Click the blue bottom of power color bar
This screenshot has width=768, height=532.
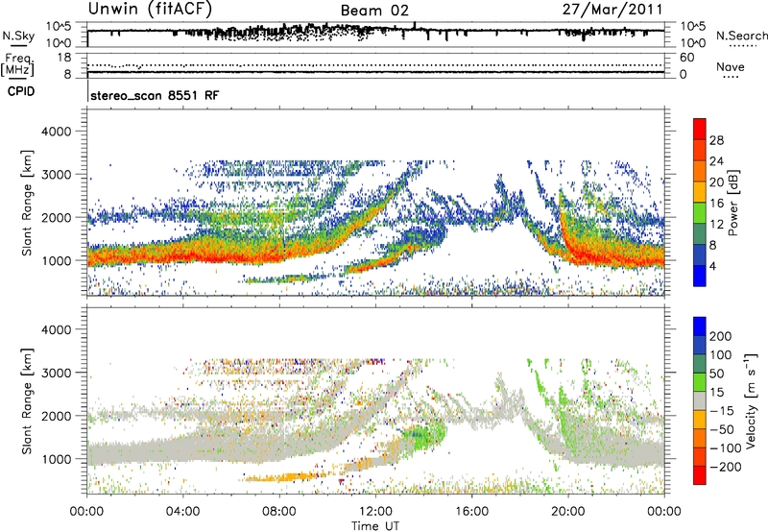[700, 276]
